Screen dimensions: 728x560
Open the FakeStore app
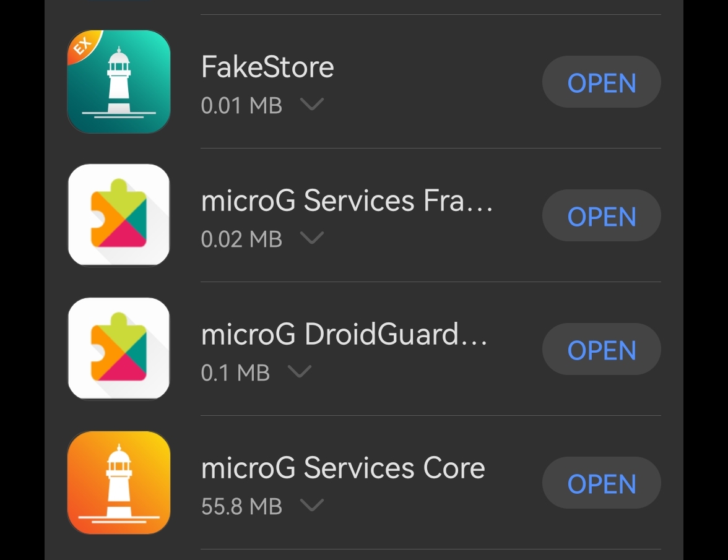pyautogui.click(x=601, y=81)
